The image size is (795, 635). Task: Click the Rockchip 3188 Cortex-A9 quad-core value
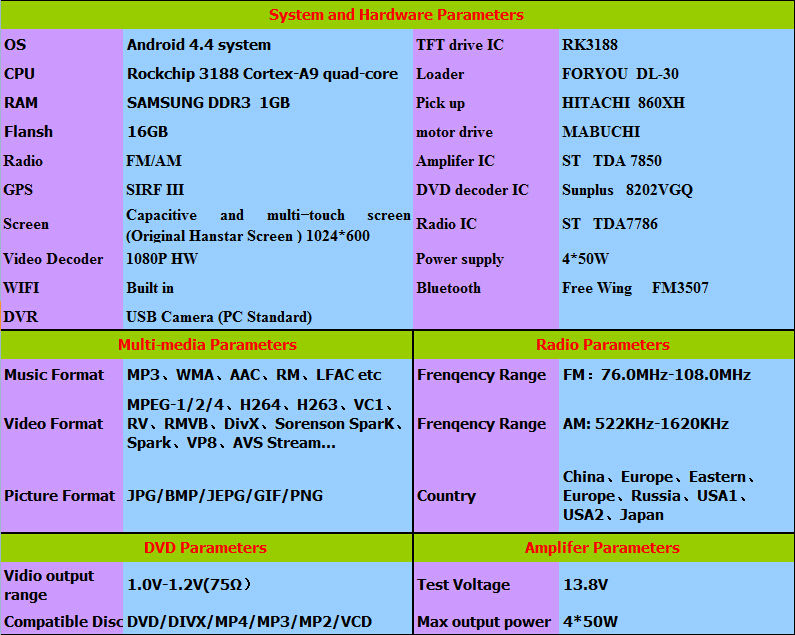tap(262, 74)
